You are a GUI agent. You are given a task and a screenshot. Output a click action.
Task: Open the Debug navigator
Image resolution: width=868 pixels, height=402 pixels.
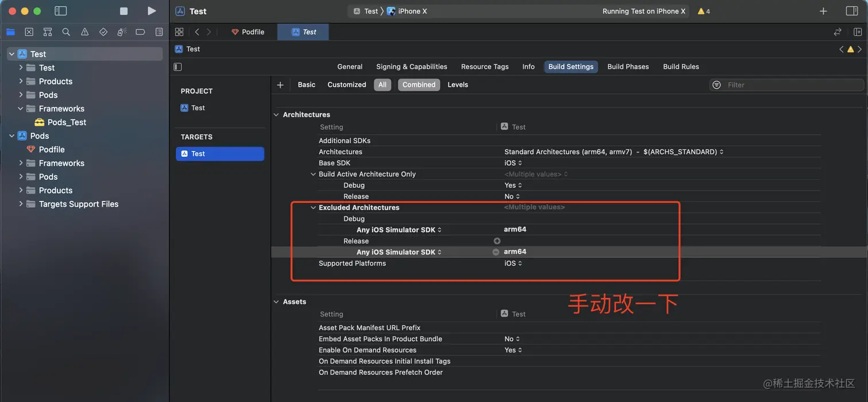[122, 32]
